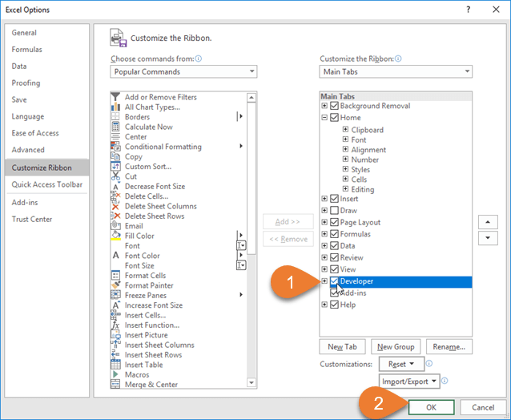Screen dimensions: 511x420
Task: Click the Freeze Panes icon
Action: pyautogui.click(x=116, y=295)
